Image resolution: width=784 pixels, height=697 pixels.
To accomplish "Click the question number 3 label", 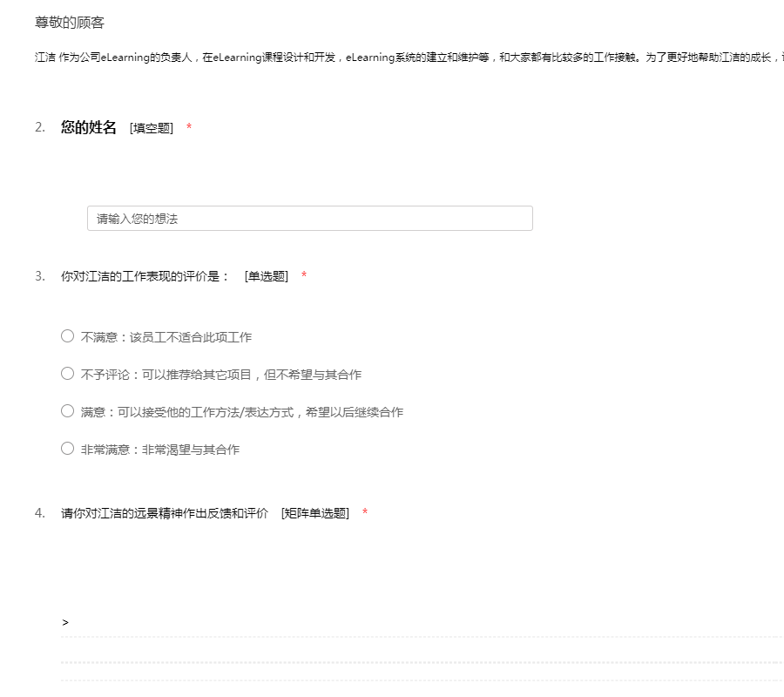I will (40, 276).
